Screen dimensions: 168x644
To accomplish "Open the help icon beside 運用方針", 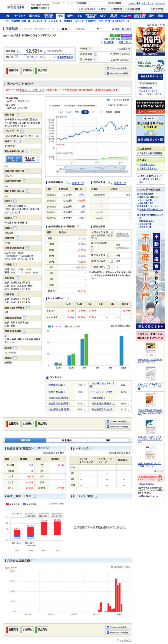I will pos(17,115).
